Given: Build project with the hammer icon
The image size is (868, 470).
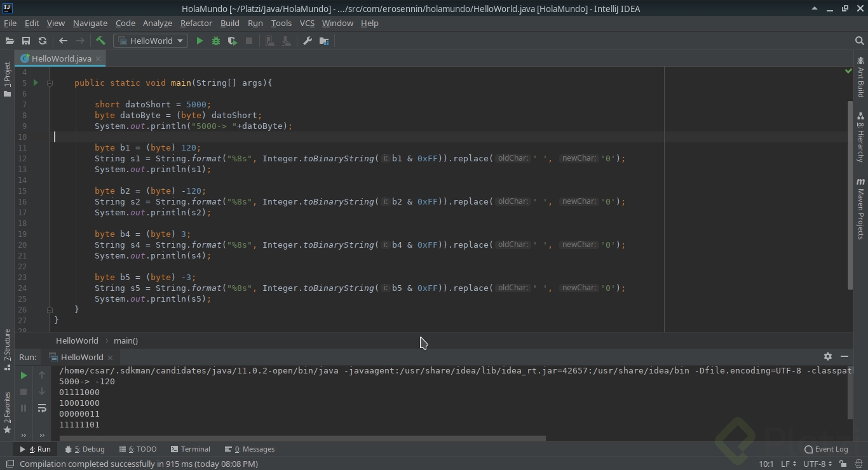Looking at the screenshot, I should (100, 41).
